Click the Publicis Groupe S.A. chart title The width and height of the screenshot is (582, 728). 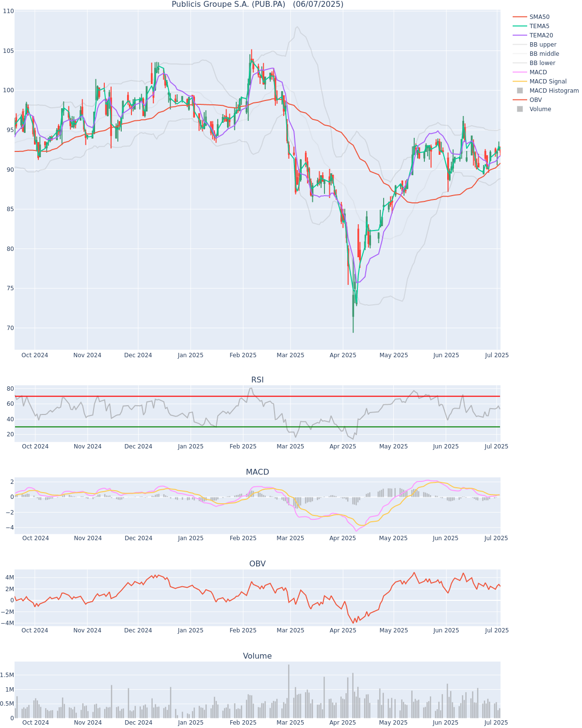(258, 4)
